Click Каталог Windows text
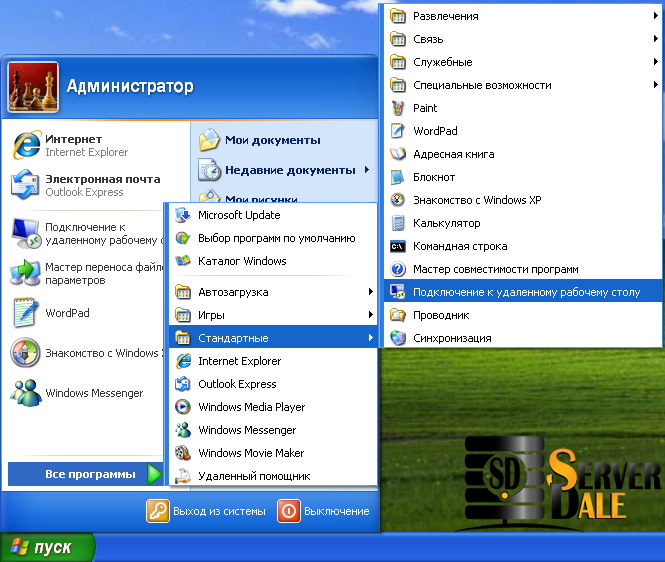This screenshot has width=665, height=562. click(x=242, y=261)
